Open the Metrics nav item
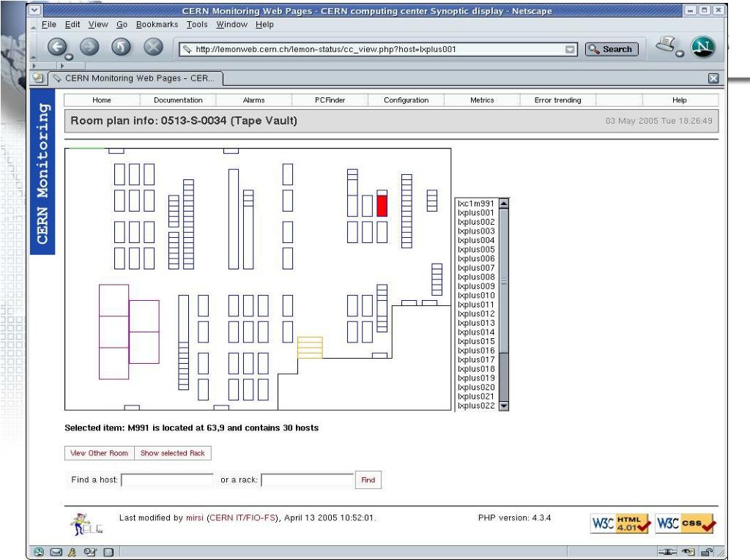The image size is (750, 560). point(482,100)
